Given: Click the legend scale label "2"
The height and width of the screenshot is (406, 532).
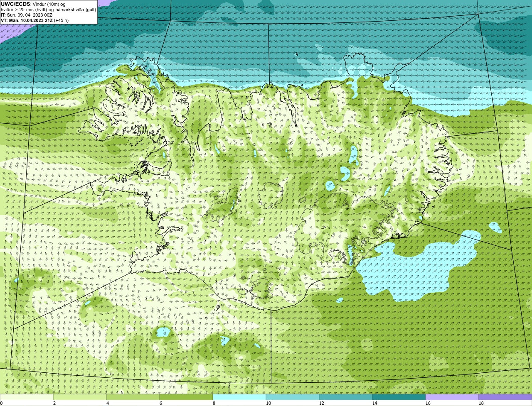Looking at the screenshot, I should click(54, 403).
